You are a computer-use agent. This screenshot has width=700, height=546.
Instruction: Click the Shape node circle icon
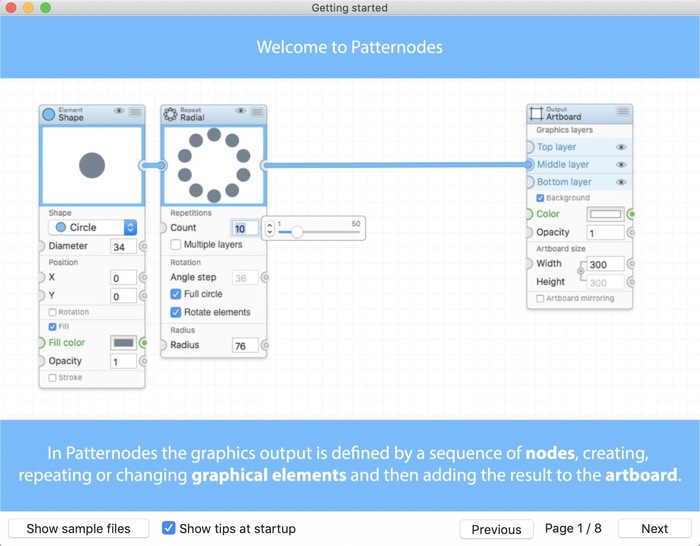[x=49, y=114]
